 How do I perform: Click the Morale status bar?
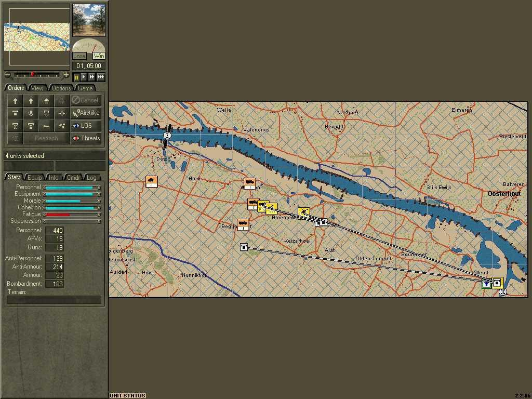(72, 201)
